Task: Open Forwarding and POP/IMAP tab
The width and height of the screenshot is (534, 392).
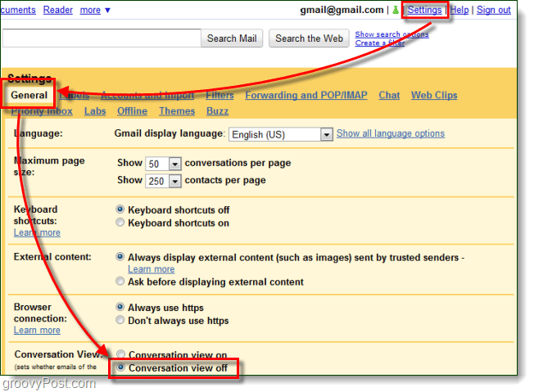Action: tap(306, 95)
